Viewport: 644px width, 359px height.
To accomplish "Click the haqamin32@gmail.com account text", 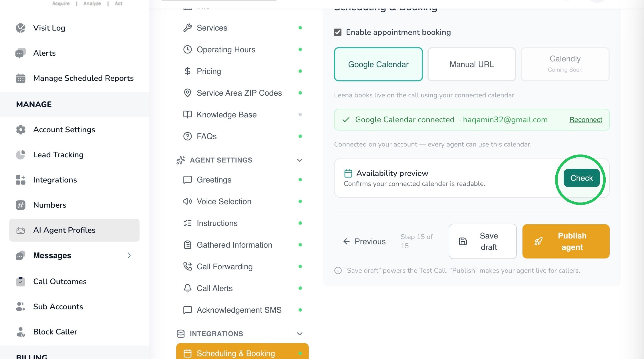I will tap(505, 120).
